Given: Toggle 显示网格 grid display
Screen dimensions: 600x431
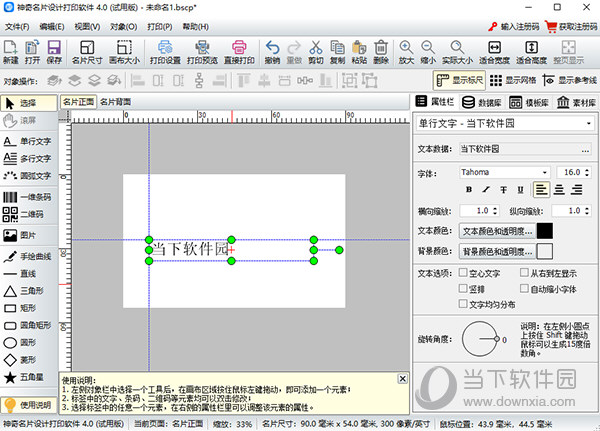Looking at the screenshot, I should click(513, 80).
